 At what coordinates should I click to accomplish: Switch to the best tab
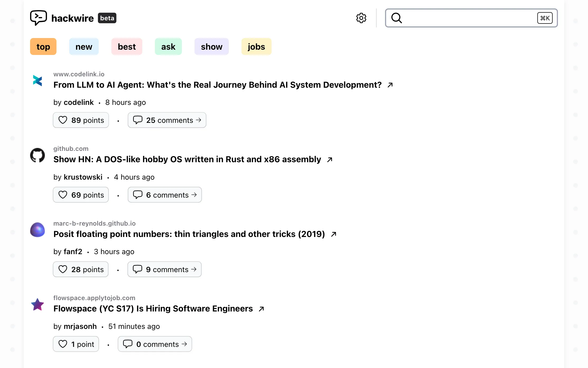[x=127, y=46]
